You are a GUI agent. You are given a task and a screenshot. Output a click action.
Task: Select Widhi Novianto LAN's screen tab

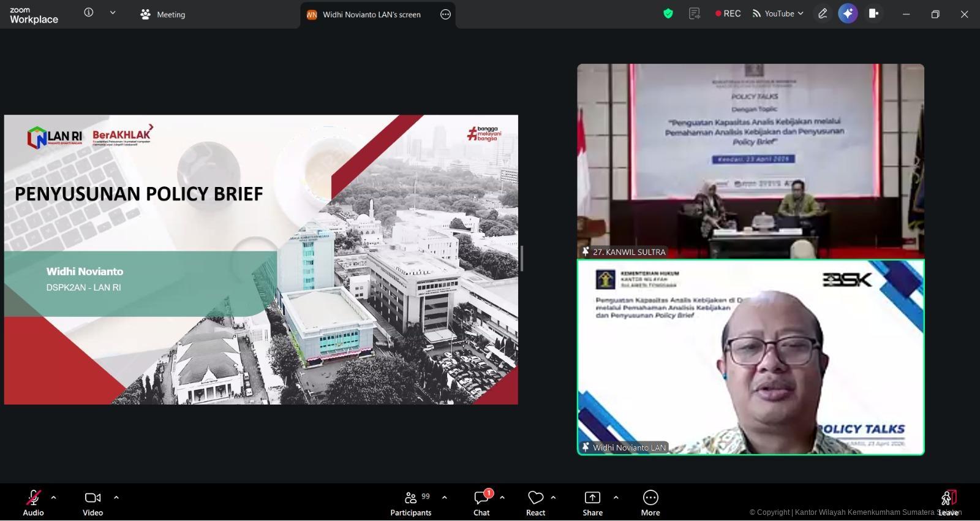tap(371, 15)
